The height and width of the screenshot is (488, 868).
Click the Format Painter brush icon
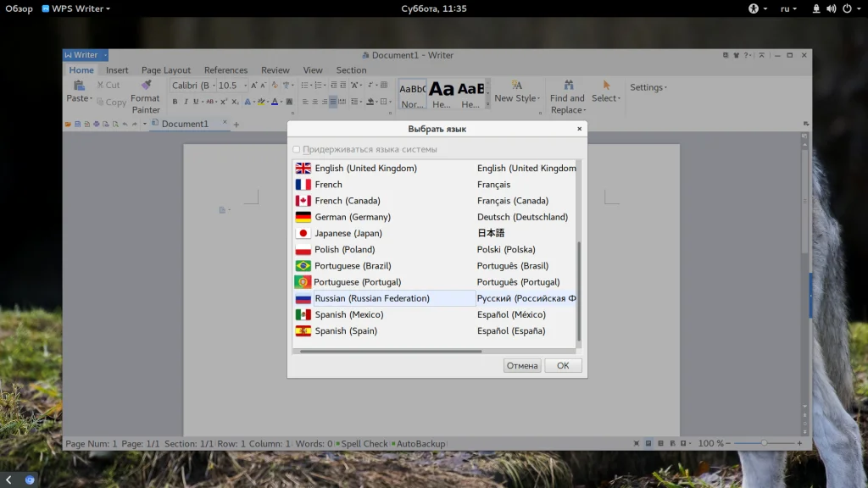(x=146, y=86)
